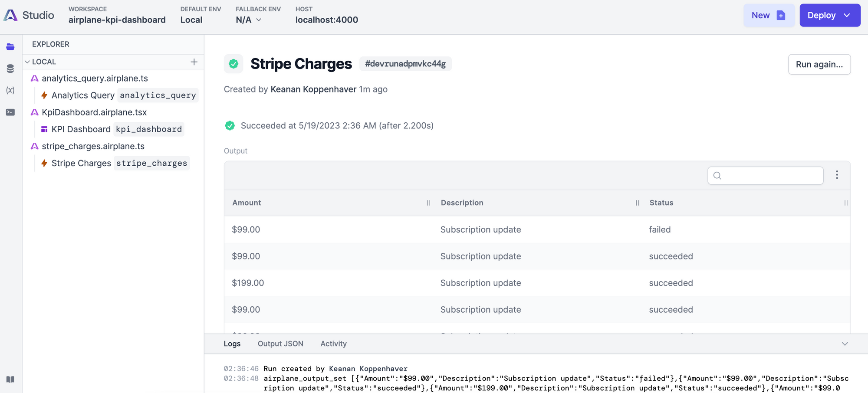This screenshot has width=868, height=393.
Task: Collapse the logs panel chevron
Action: click(x=845, y=344)
